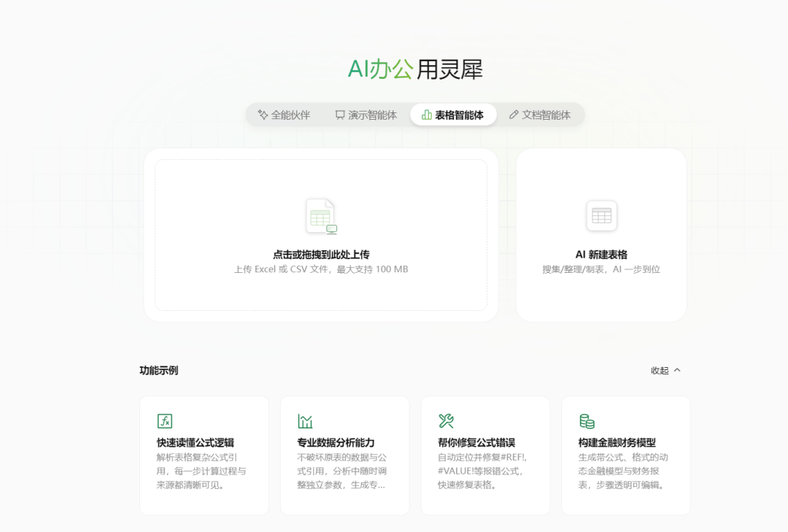The image size is (788, 532).
Task: Collapse examples using the 收起 chevron arrow
Action: [677, 370]
